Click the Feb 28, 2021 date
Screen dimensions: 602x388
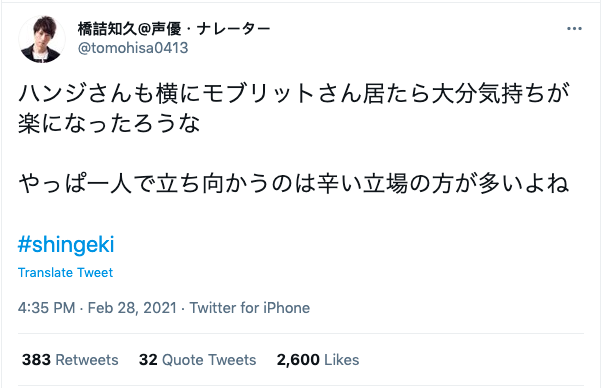pos(132,308)
